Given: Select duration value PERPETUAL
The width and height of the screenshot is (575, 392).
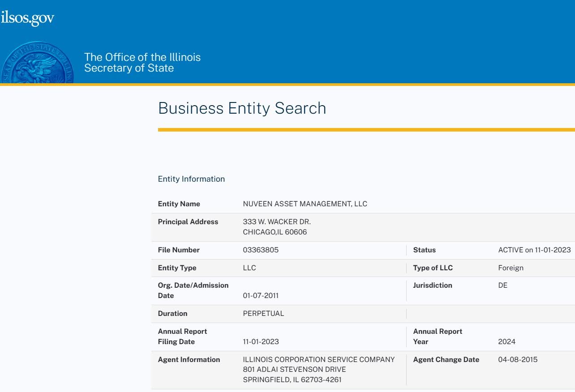Looking at the screenshot, I should [263, 314].
